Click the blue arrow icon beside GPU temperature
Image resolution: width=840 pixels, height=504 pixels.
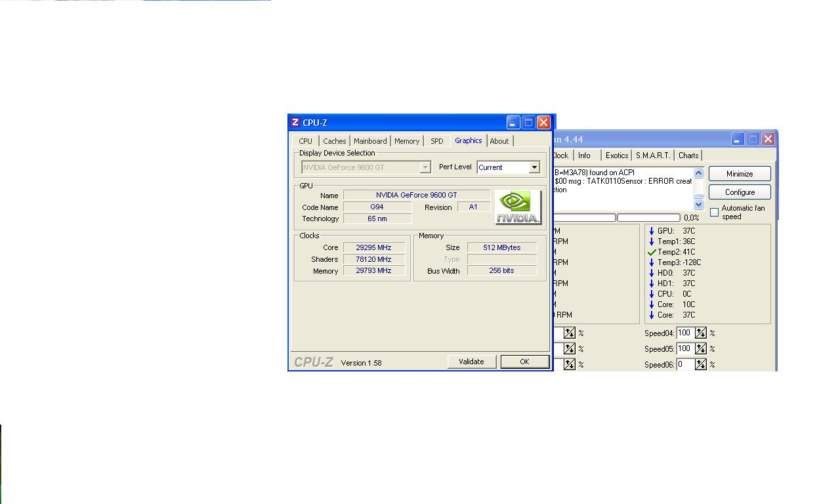tap(652, 231)
